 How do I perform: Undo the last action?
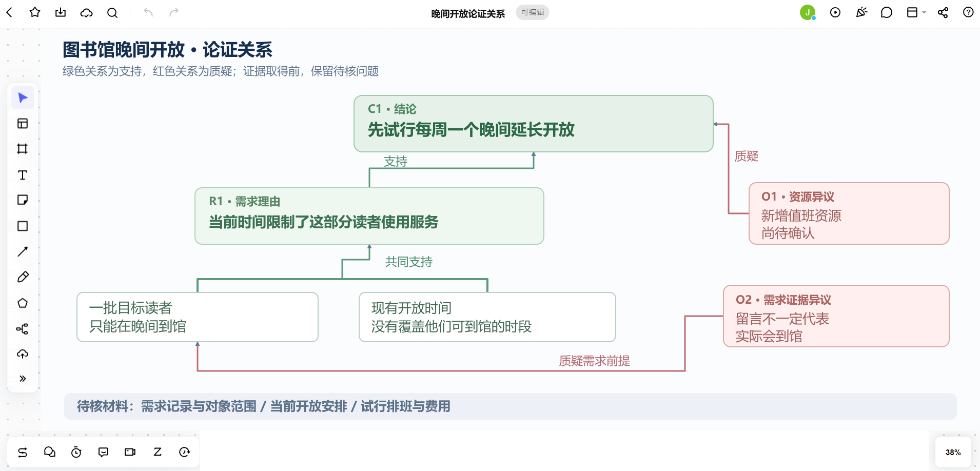tap(148, 12)
